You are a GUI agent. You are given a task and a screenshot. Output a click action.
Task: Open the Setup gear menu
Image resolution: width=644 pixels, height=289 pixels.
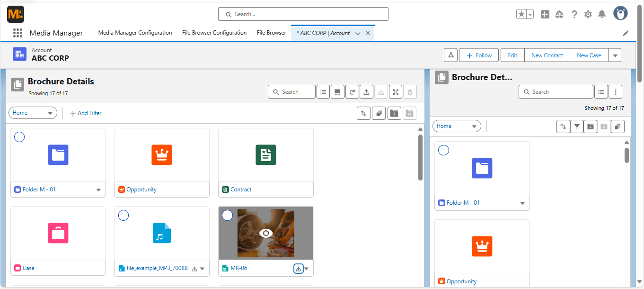pos(588,14)
